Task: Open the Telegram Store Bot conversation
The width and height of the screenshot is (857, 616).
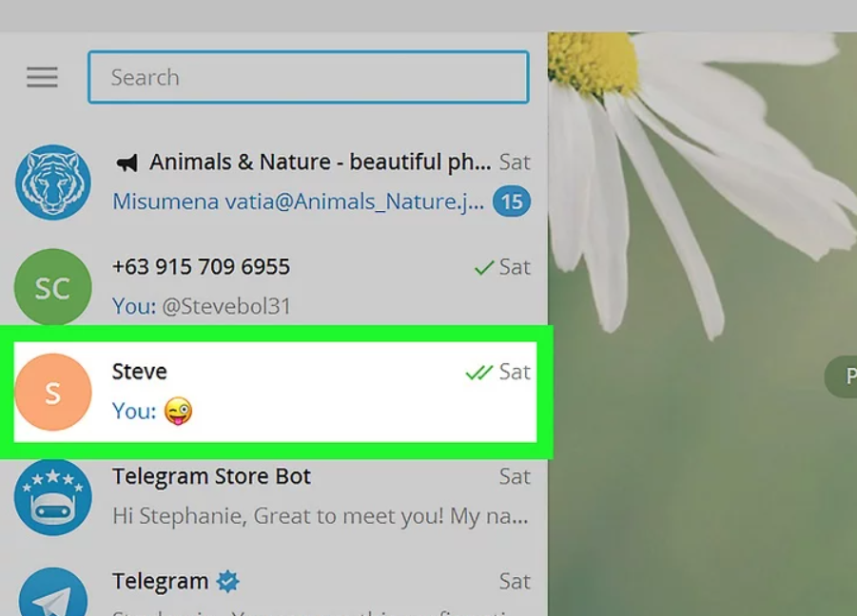Action: [211, 476]
